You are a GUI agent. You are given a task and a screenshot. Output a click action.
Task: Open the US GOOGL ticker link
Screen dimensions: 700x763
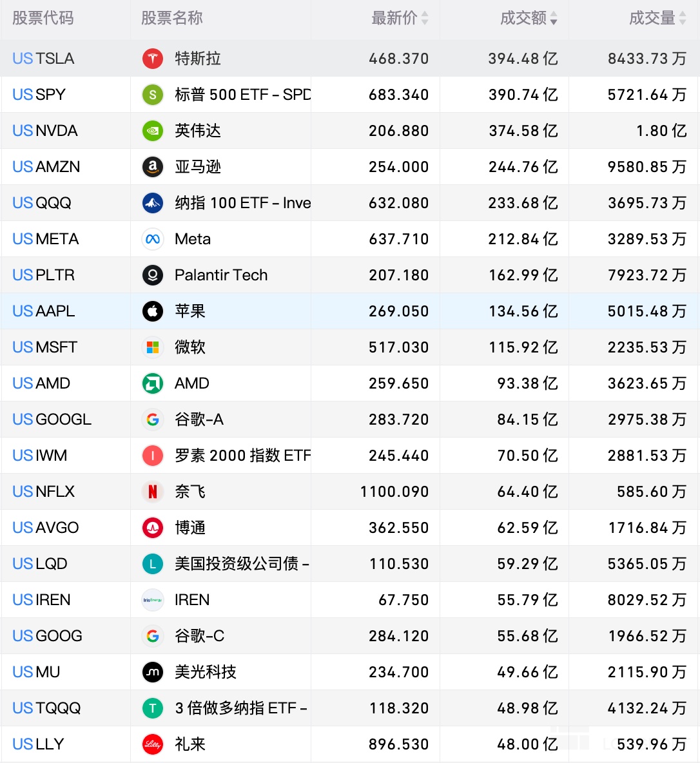point(52,420)
